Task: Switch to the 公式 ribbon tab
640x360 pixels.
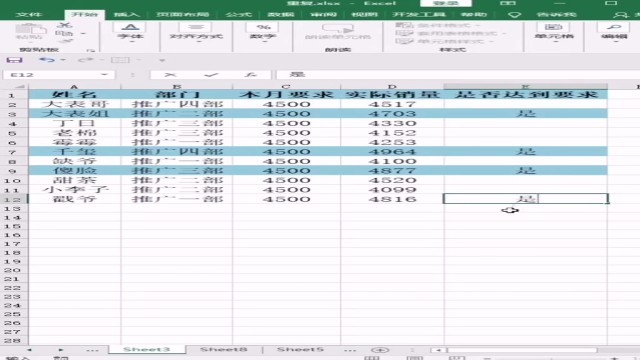Action: click(x=238, y=15)
